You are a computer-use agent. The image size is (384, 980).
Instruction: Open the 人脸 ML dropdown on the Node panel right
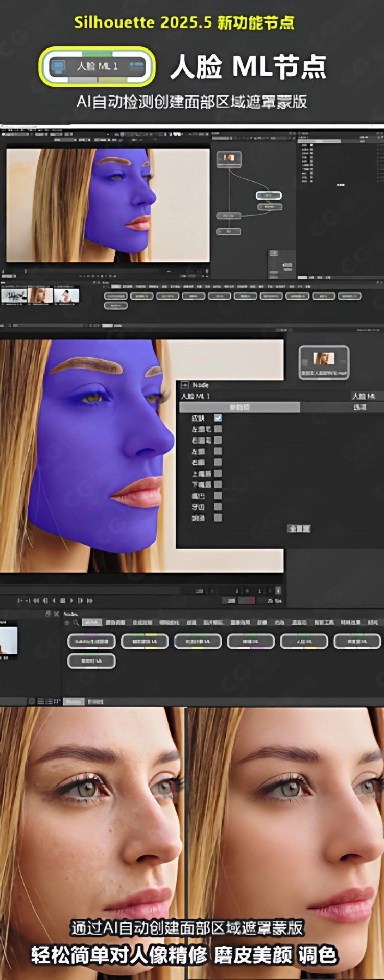[x=365, y=396]
